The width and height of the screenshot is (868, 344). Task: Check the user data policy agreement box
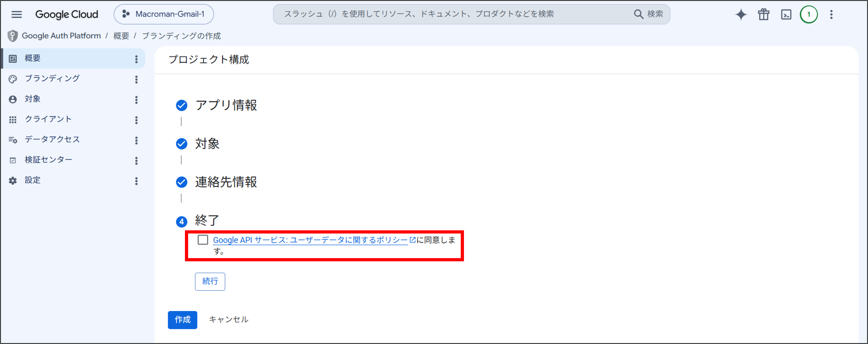click(x=203, y=240)
